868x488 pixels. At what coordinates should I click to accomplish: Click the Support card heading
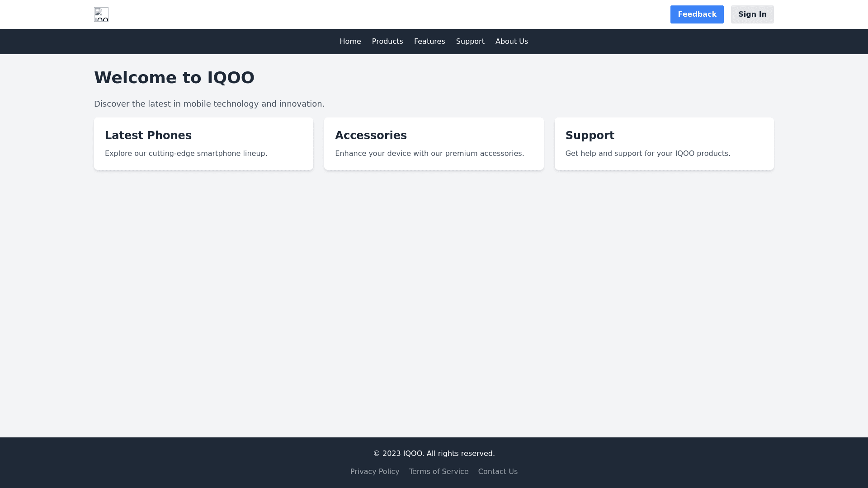pos(590,136)
